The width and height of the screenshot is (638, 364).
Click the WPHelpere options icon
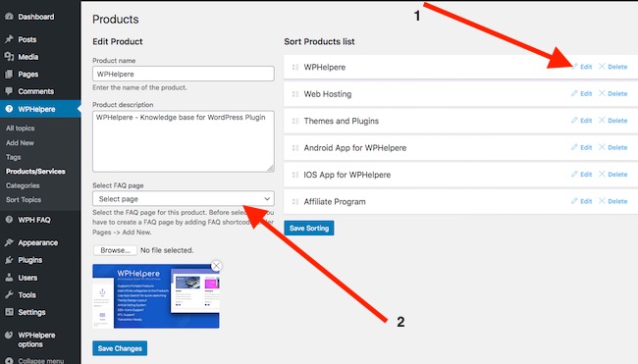[x=9, y=336]
